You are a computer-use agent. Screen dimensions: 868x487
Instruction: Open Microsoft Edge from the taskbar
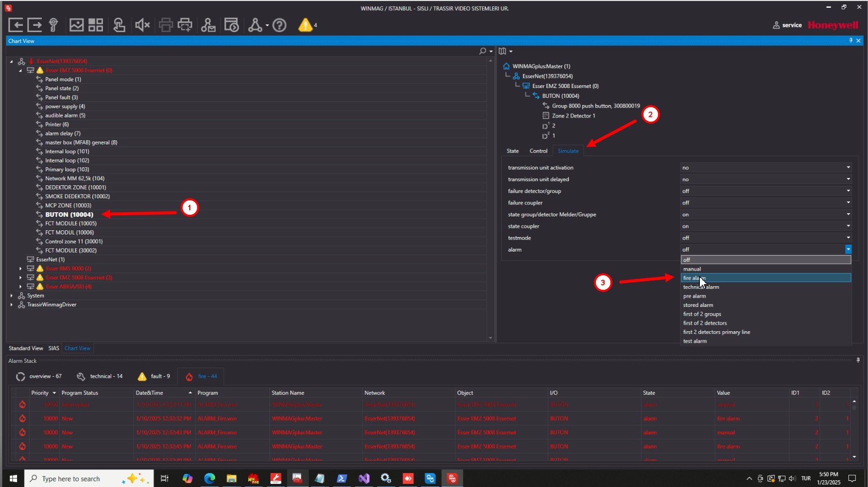209,478
